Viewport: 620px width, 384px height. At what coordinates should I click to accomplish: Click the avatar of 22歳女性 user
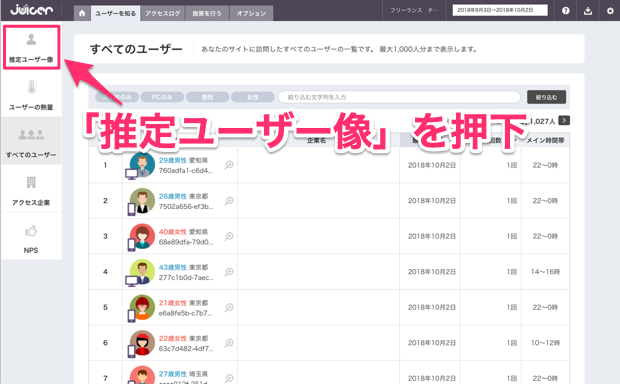coord(142,343)
